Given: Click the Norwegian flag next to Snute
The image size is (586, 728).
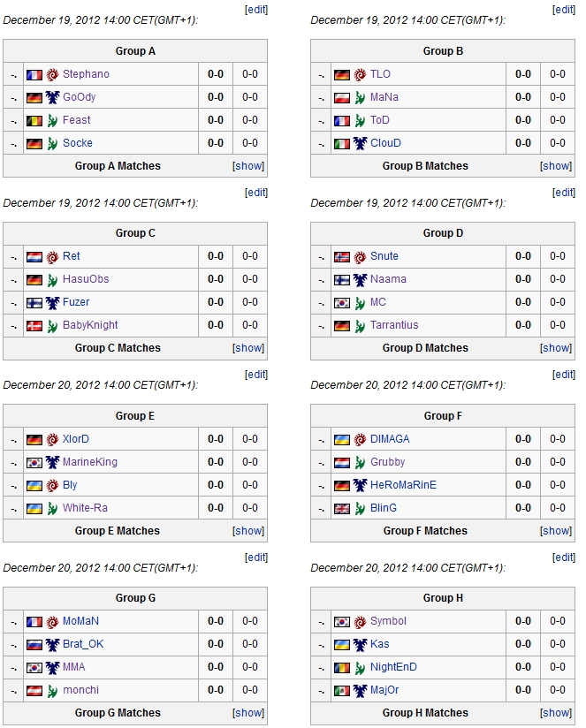Looking at the screenshot, I should tap(342, 256).
